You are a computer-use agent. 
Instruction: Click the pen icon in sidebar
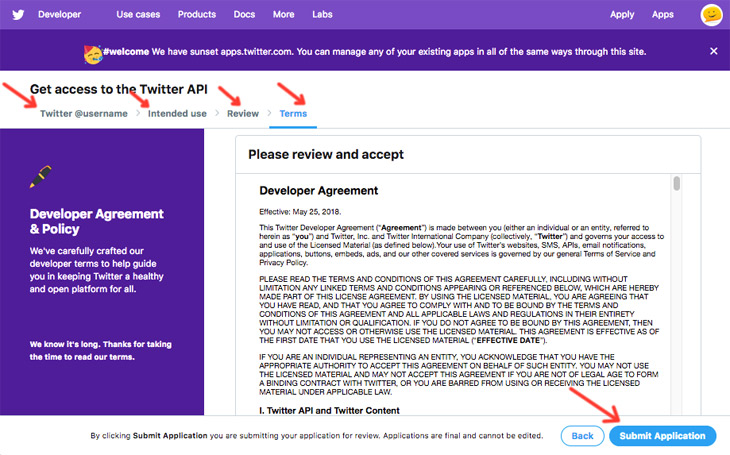point(41,177)
